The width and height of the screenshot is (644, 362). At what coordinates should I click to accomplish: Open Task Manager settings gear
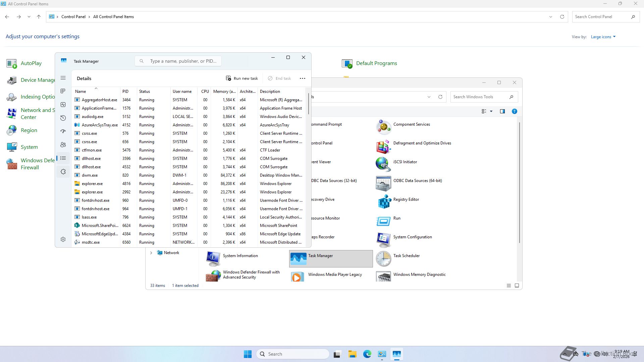(63, 239)
